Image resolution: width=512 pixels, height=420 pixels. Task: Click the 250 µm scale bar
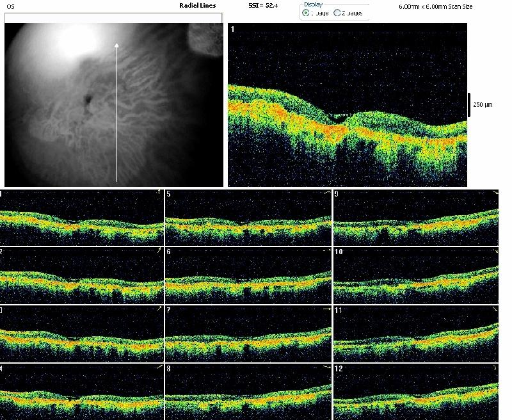(470, 104)
